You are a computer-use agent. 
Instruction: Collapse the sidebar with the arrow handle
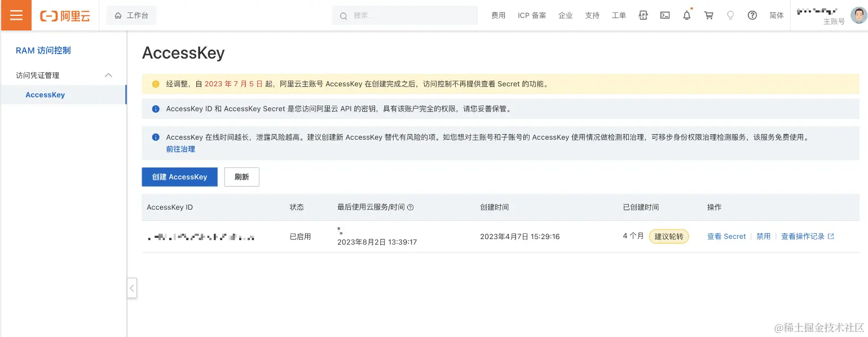[131, 288]
